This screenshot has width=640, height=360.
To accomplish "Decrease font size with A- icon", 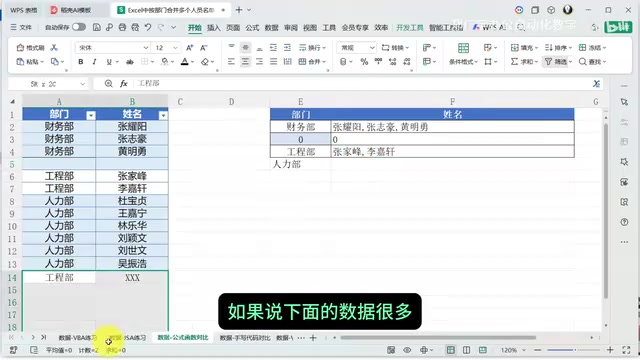I will 204,48.
